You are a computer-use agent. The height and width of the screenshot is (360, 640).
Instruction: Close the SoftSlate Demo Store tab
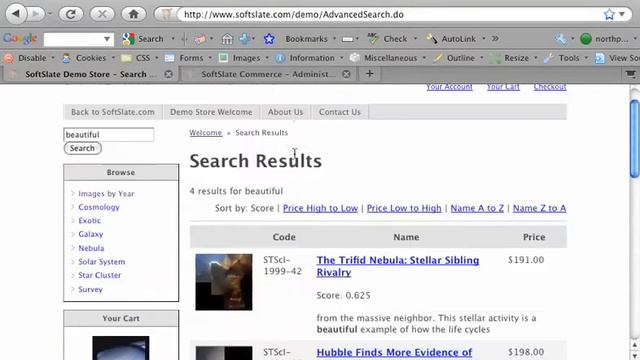tap(168, 74)
